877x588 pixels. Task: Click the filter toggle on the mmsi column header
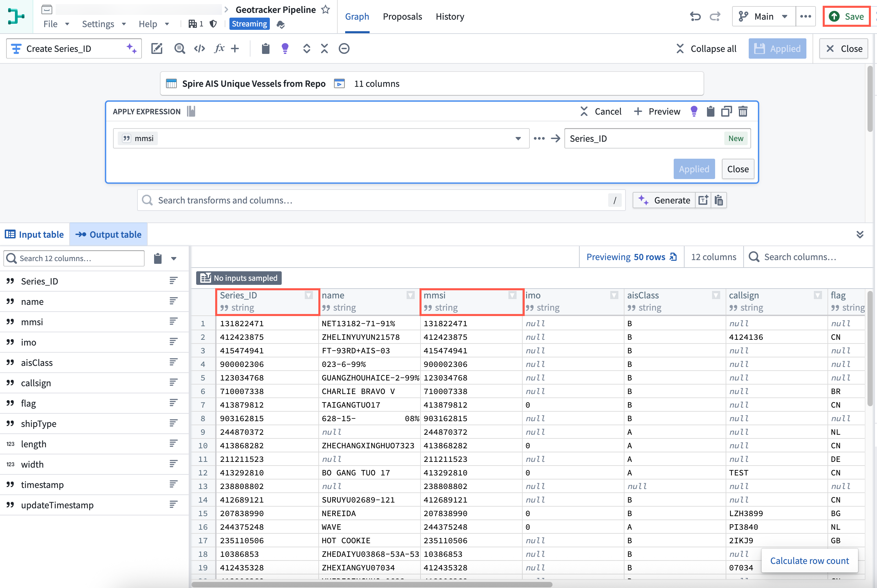pos(512,295)
